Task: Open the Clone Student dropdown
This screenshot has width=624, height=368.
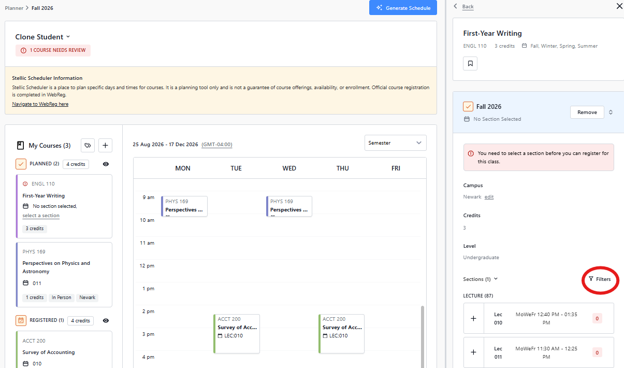Action: tap(43, 37)
